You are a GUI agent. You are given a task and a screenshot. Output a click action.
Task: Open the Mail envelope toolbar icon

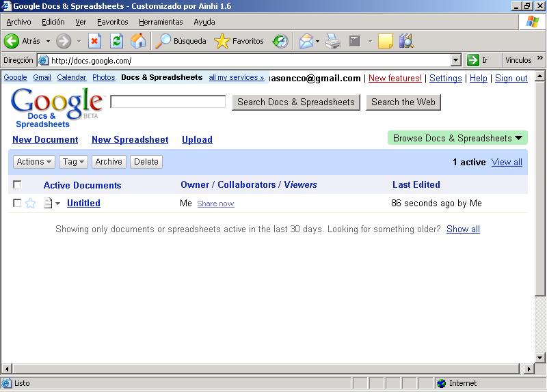tap(306, 41)
